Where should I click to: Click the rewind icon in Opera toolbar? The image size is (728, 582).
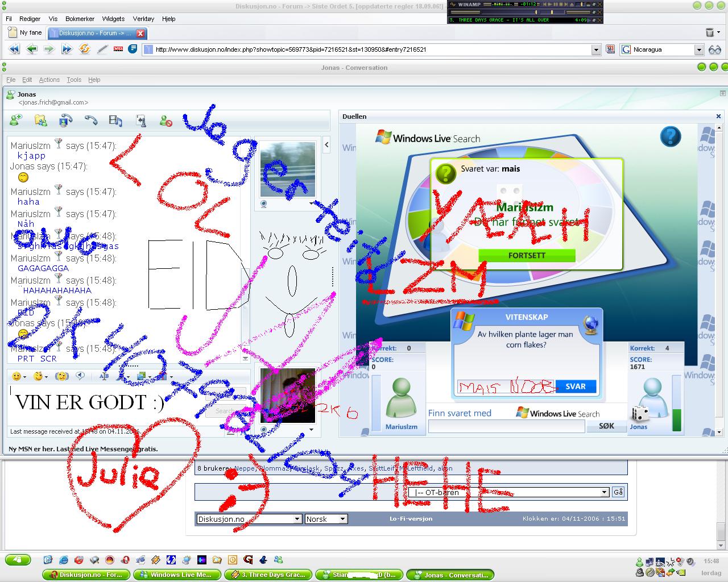tap(14, 49)
